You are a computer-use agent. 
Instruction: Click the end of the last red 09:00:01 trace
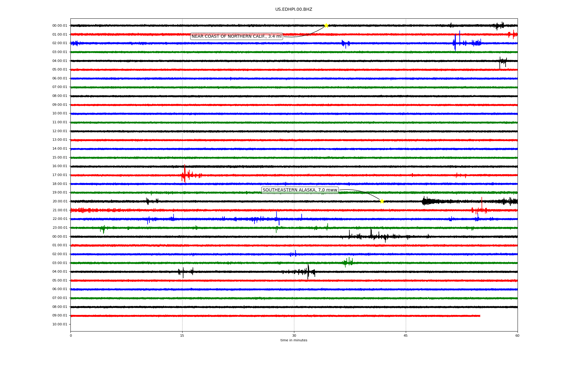480,316
